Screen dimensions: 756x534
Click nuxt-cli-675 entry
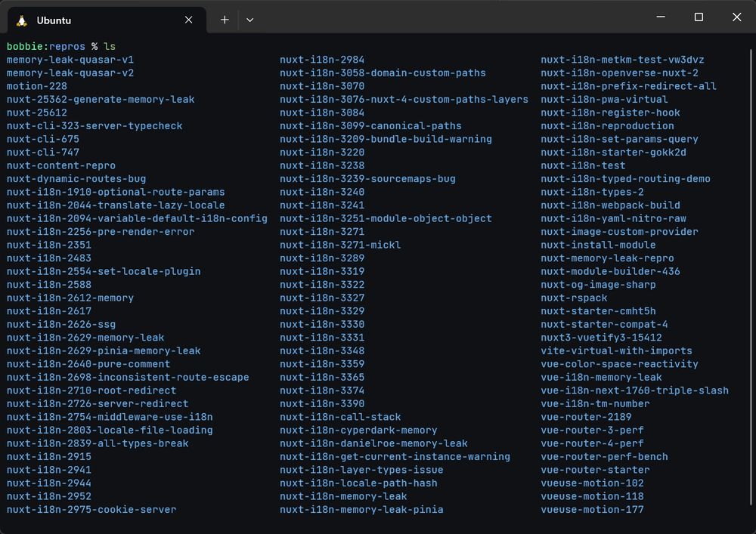43,139
